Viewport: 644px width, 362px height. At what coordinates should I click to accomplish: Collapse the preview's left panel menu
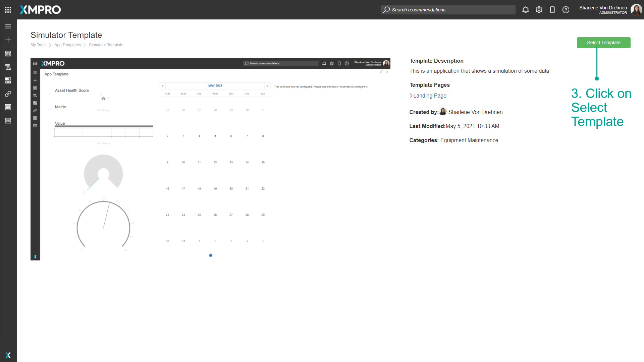(35, 72)
